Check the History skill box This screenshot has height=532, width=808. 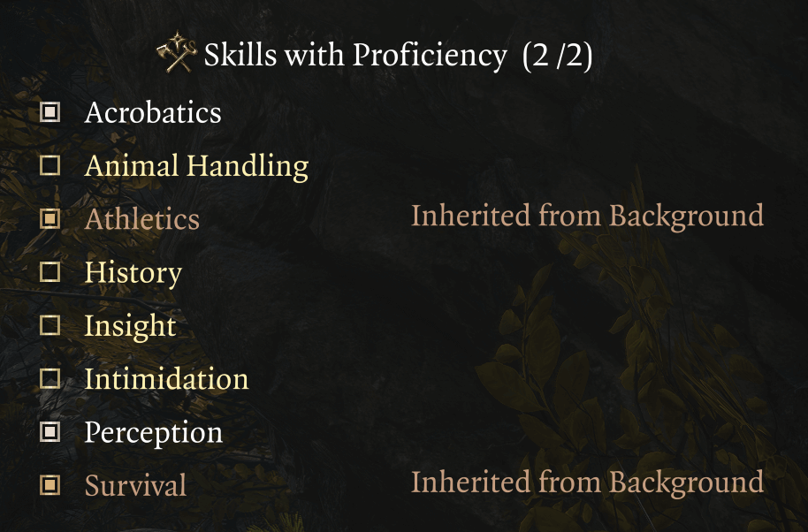pyautogui.click(x=49, y=272)
